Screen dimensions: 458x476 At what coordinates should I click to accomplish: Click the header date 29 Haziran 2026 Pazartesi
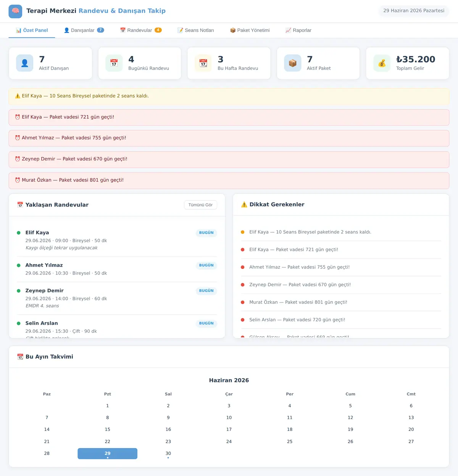click(x=414, y=11)
